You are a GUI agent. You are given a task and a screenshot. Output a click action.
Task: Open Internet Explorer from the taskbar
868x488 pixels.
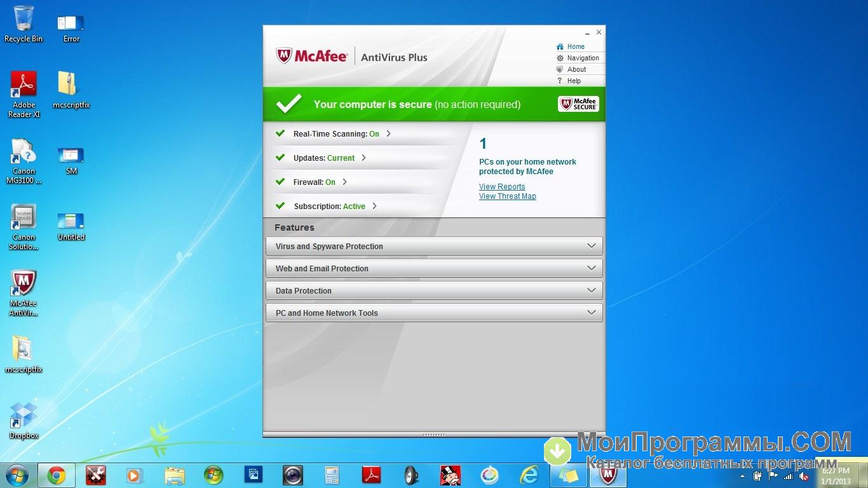(x=529, y=475)
